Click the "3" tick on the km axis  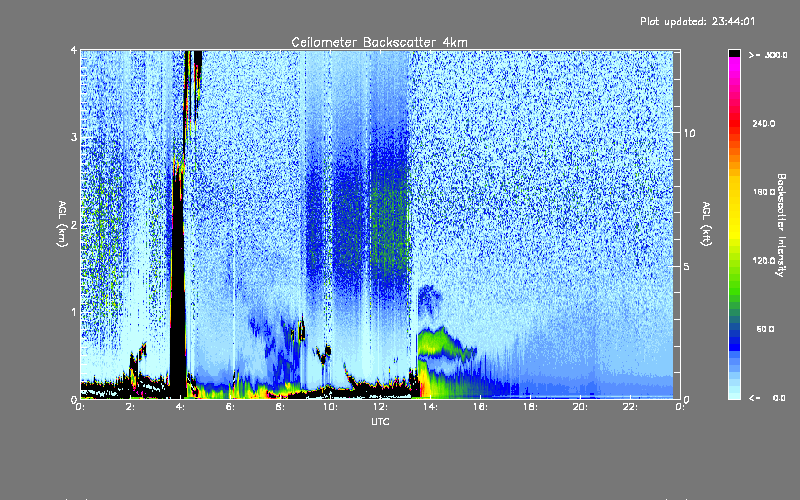74,137
